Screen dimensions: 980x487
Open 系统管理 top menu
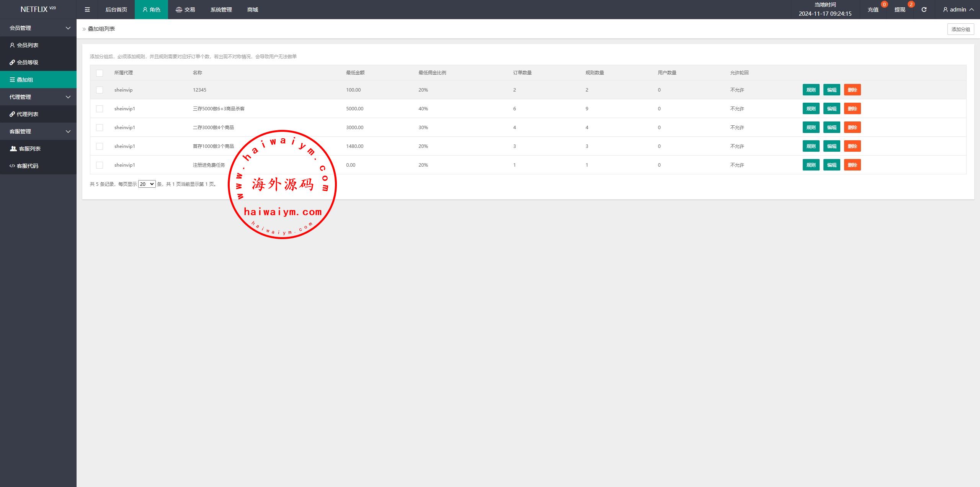(221, 10)
